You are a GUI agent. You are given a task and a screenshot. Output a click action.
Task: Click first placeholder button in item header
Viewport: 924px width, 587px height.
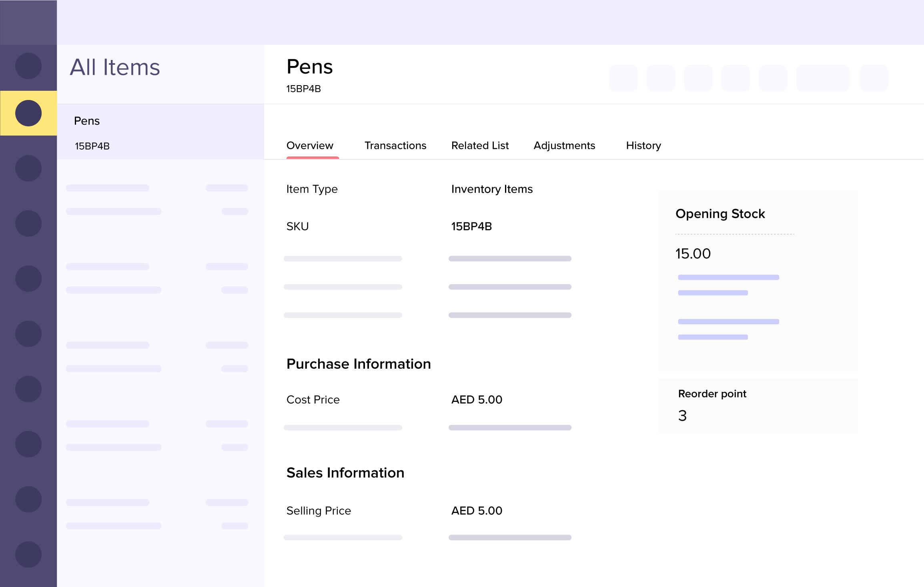[623, 78]
